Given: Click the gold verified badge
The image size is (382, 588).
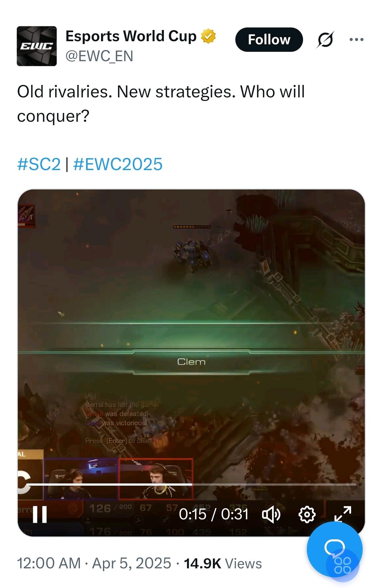Looking at the screenshot, I should (208, 36).
